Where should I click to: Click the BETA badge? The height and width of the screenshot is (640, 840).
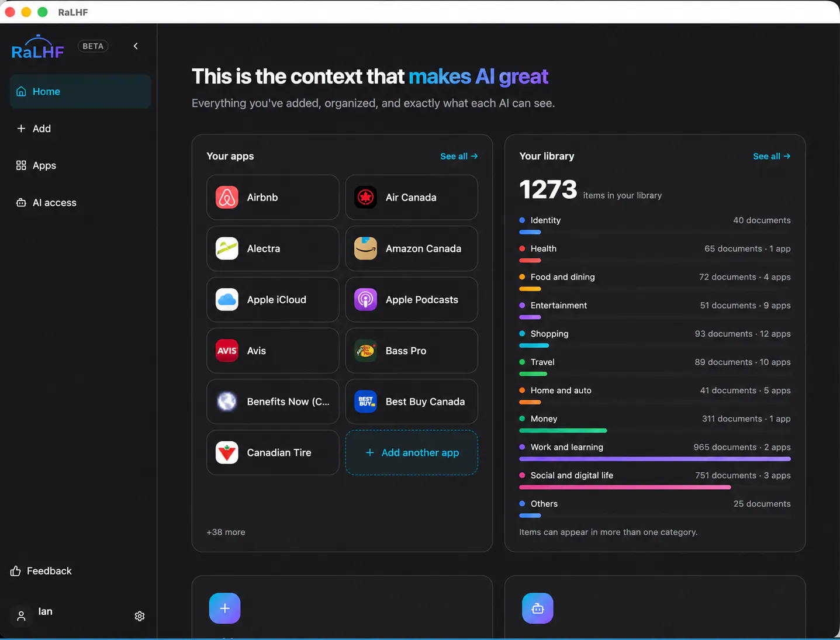coord(93,46)
